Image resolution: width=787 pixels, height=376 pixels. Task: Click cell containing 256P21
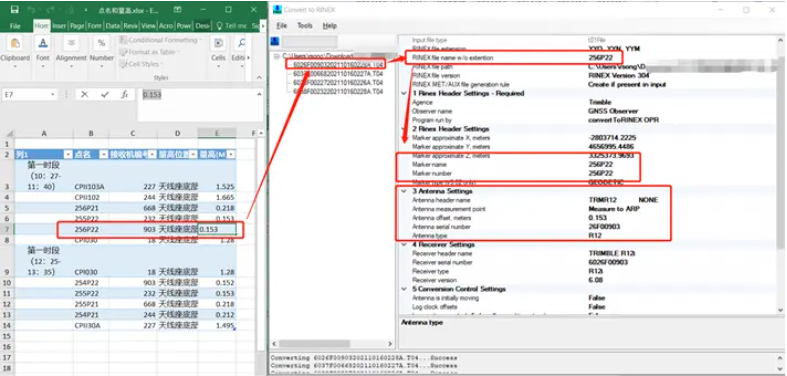91,208
